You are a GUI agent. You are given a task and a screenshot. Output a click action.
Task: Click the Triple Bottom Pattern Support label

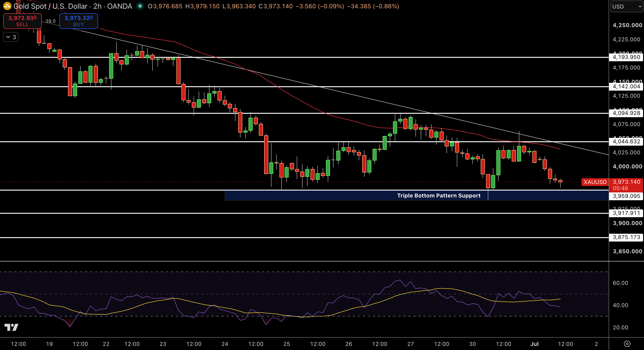point(439,195)
